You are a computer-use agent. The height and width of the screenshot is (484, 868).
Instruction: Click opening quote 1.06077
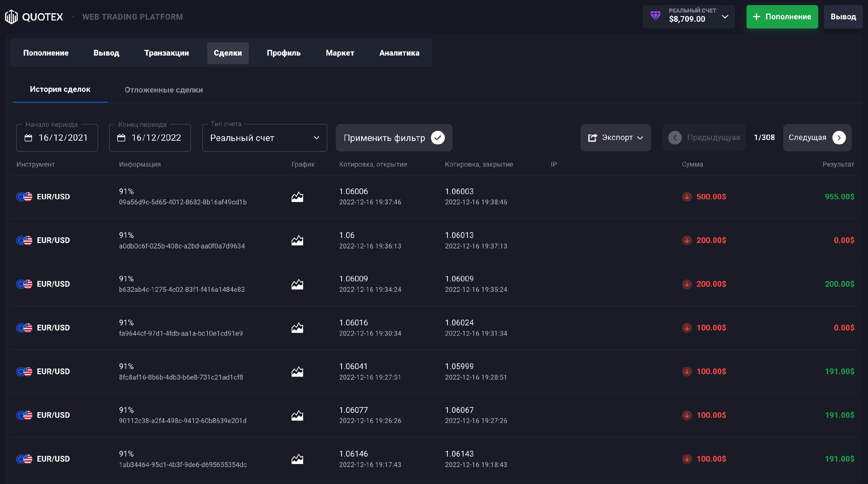pos(353,410)
